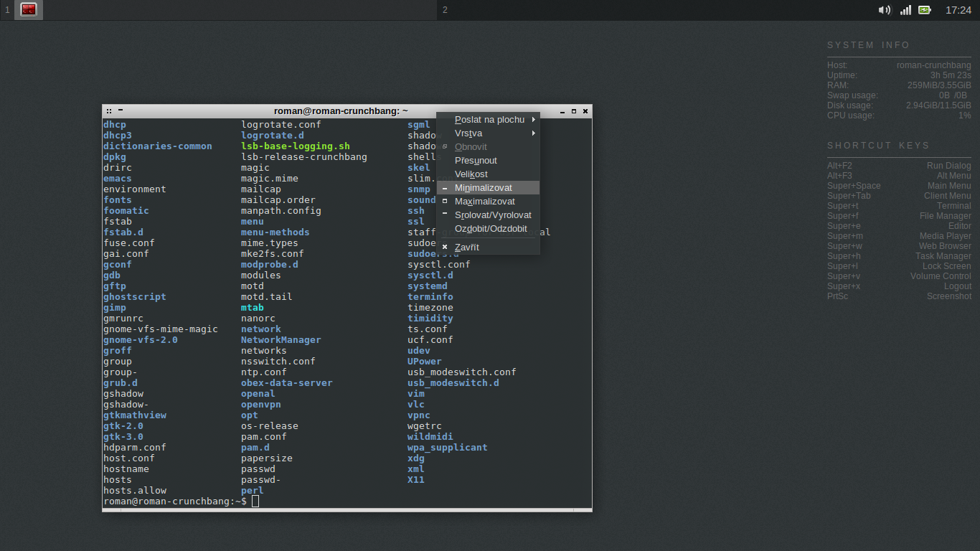
Task: Select Minimalizovat from the context menu
Action: coord(484,188)
